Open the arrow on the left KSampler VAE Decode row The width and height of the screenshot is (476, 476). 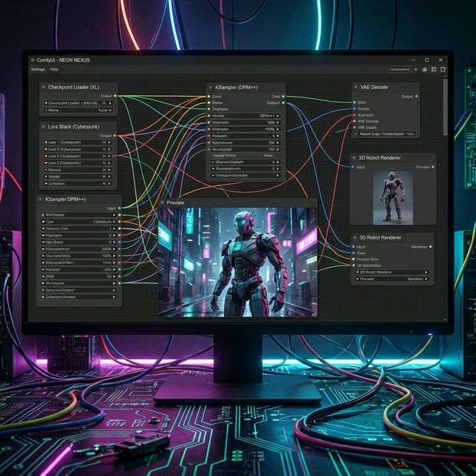click(x=114, y=283)
